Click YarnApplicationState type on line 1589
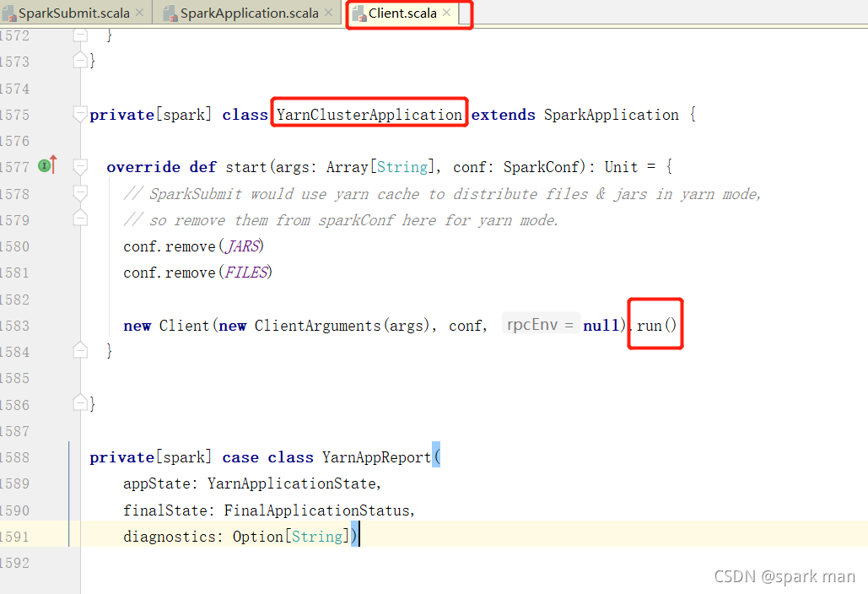Image resolution: width=868 pixels, height=594 pixels. point(292,483)
